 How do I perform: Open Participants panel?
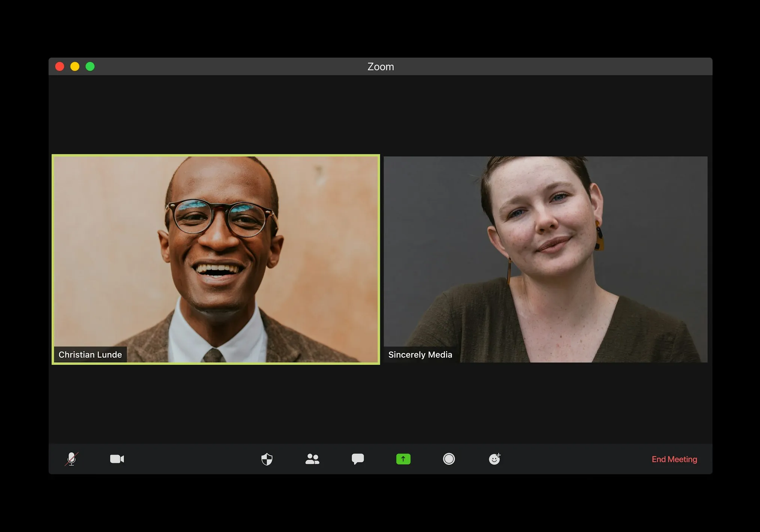(312, 459)
